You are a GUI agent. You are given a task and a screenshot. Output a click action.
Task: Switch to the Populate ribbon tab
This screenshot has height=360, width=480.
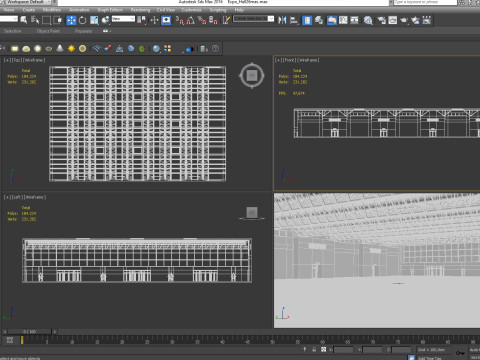click(x=83, y=31)
